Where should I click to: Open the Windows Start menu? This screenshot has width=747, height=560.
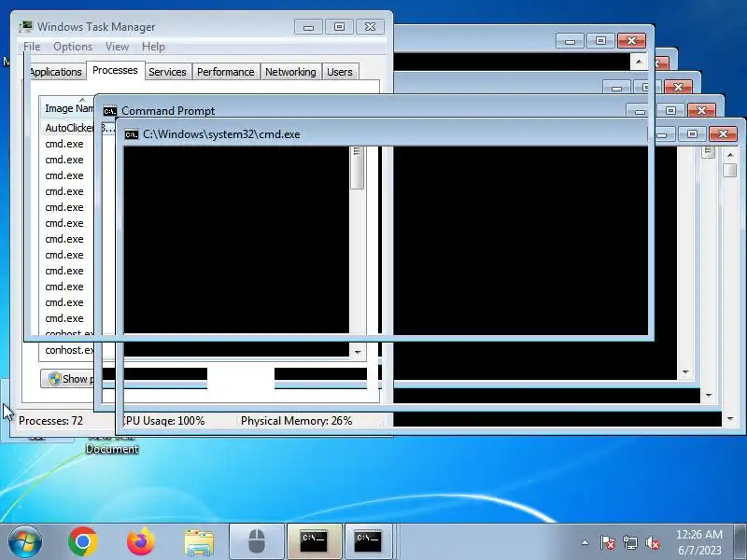click(x=25, y=541)
